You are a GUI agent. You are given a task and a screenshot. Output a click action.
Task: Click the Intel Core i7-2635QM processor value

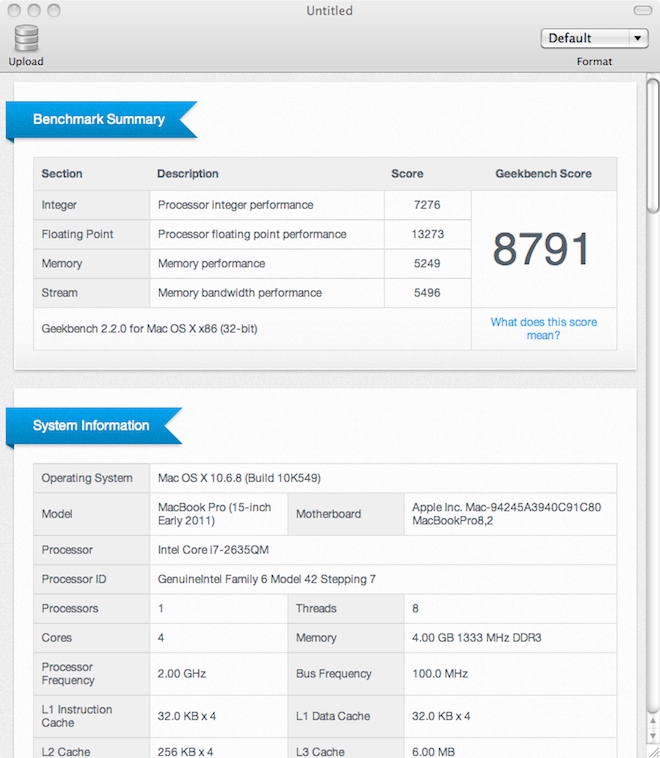point(213,550)
